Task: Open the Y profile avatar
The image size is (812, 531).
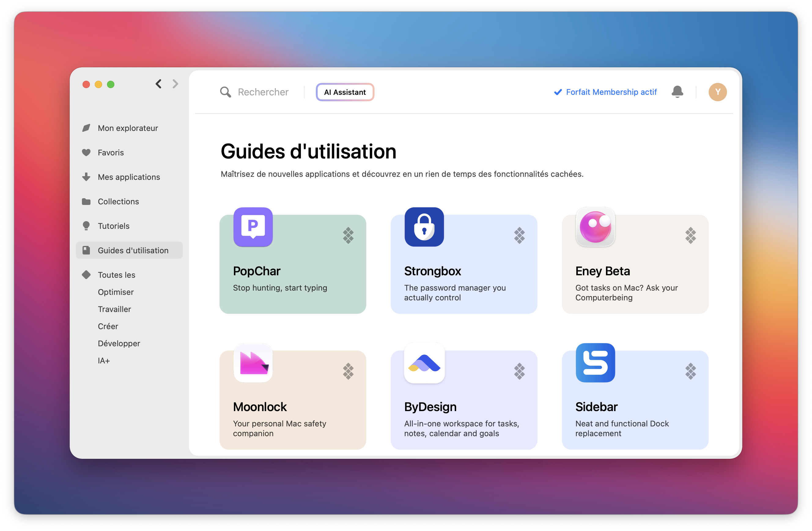Action: [x=718, y=92]
